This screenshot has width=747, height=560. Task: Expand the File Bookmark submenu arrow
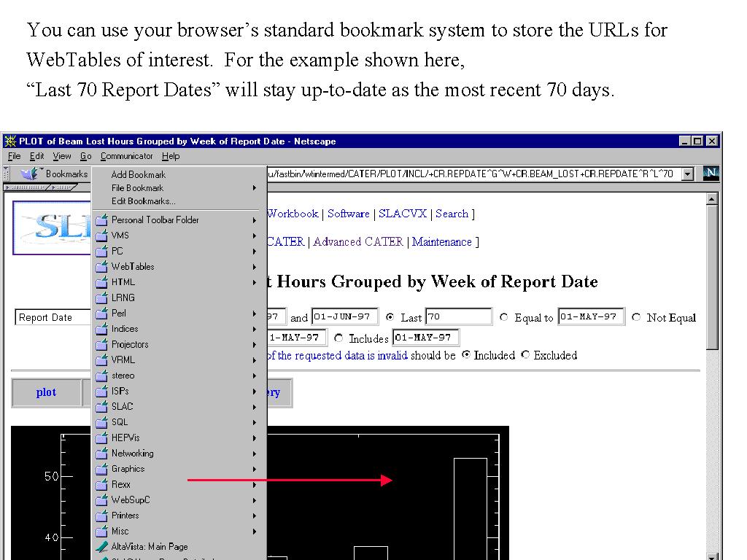(255, 188)
